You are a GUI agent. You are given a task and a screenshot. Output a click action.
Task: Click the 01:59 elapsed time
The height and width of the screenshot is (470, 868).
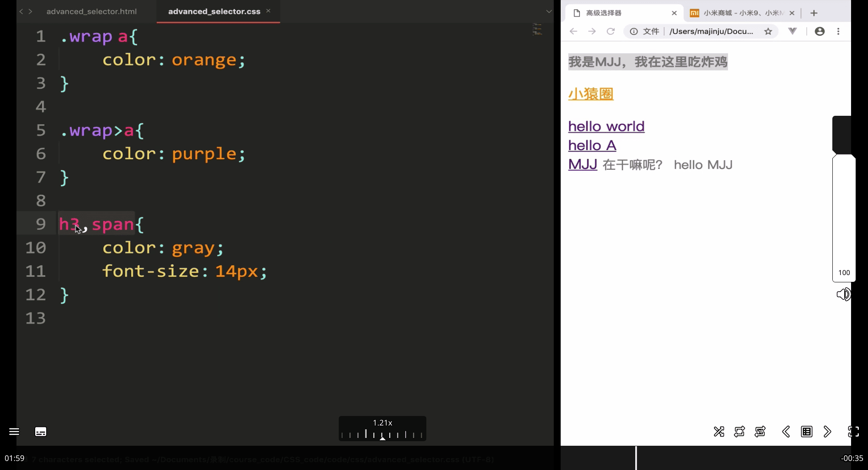15,458
